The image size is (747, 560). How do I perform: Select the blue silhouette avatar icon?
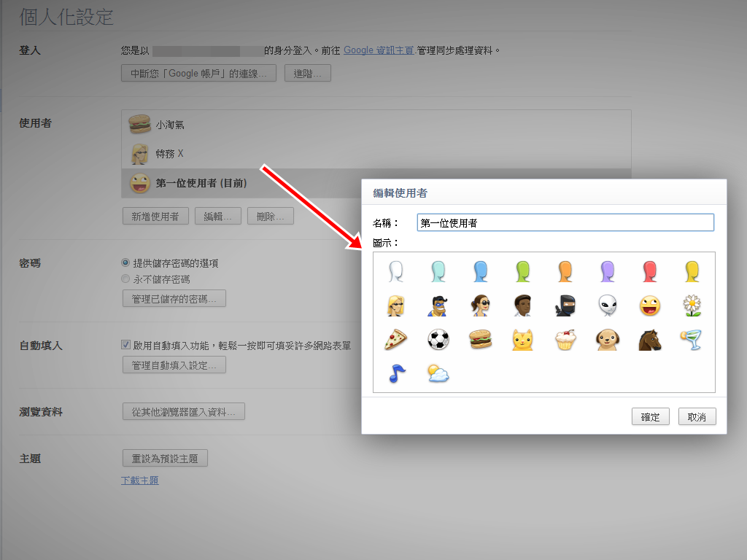tap(481, 271)
